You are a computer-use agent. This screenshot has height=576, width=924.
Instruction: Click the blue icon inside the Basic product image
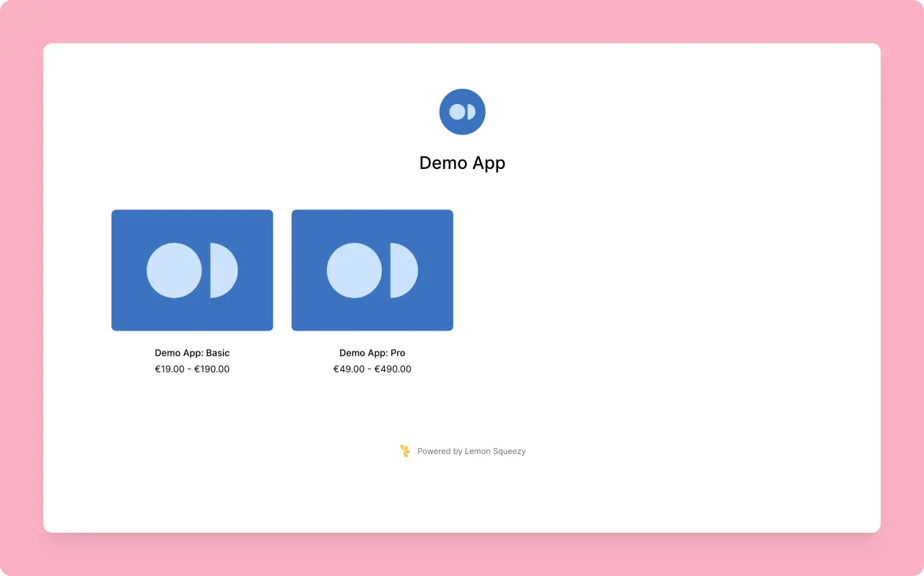click(192, 270)
